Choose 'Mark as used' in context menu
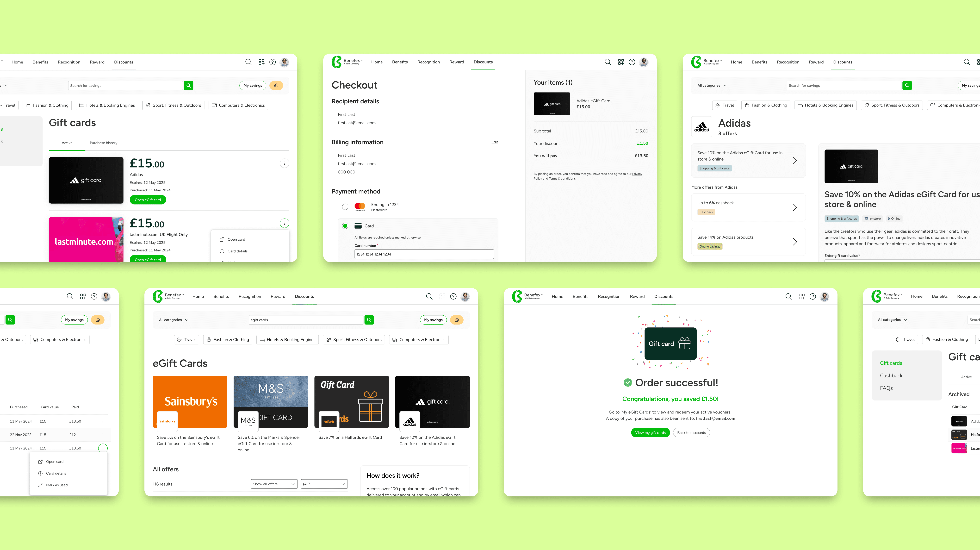The image size is (980, 550). [x=57, y=485]
